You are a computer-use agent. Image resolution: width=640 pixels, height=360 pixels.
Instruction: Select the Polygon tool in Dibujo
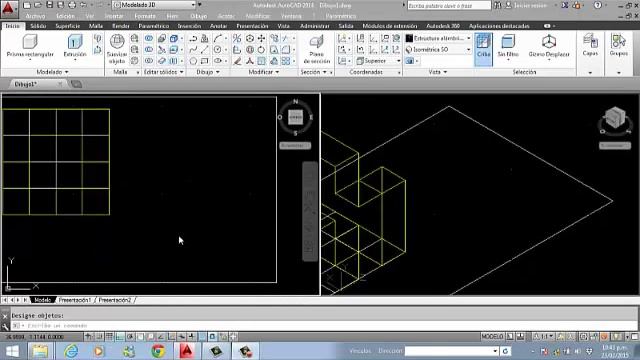tap(193, 61)
